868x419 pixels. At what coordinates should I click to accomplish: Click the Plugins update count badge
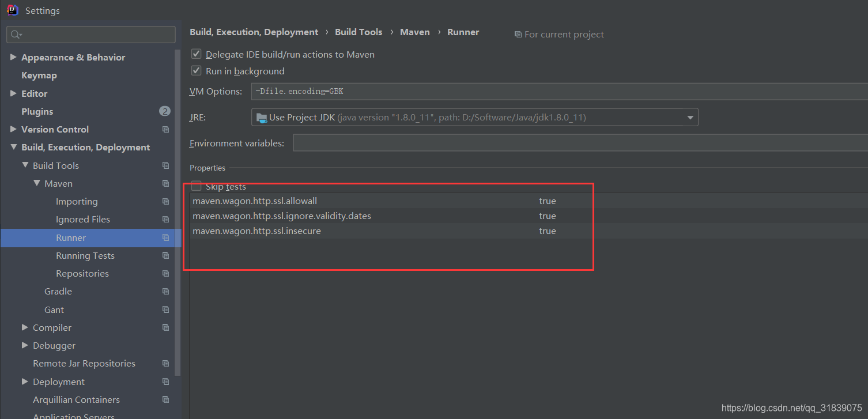tap(165, 111)
